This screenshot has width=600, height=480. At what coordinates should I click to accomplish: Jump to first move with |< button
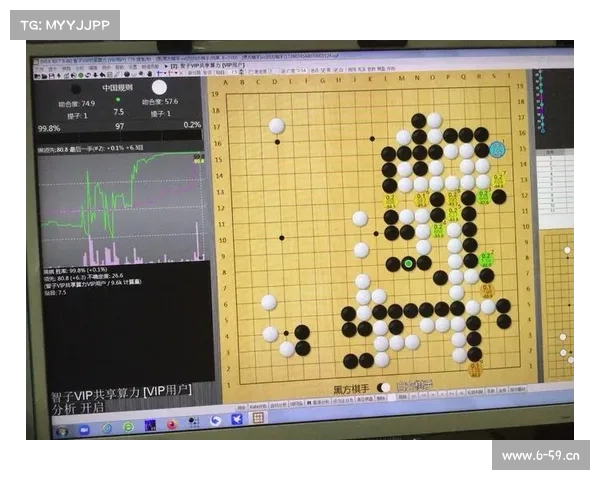[x=413, y=396]
